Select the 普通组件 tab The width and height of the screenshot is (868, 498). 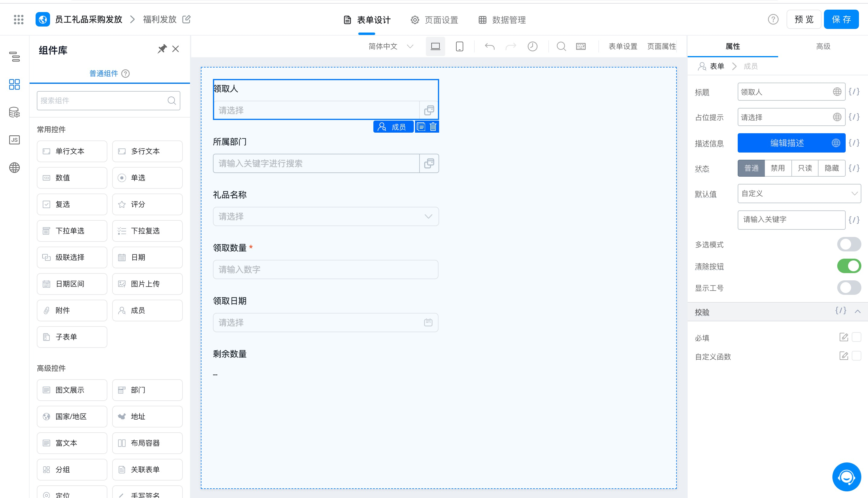pos(104,74)
